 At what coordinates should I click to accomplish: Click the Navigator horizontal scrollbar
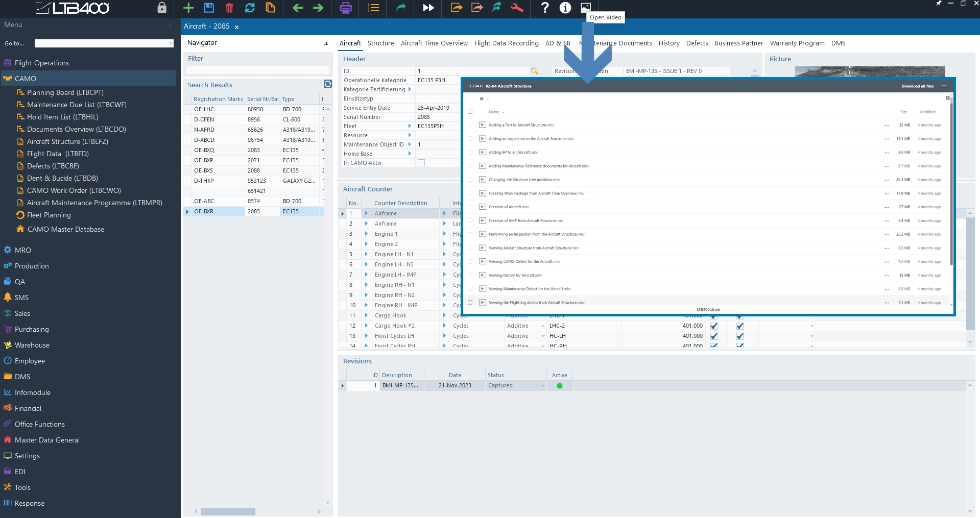pos(228,511)
